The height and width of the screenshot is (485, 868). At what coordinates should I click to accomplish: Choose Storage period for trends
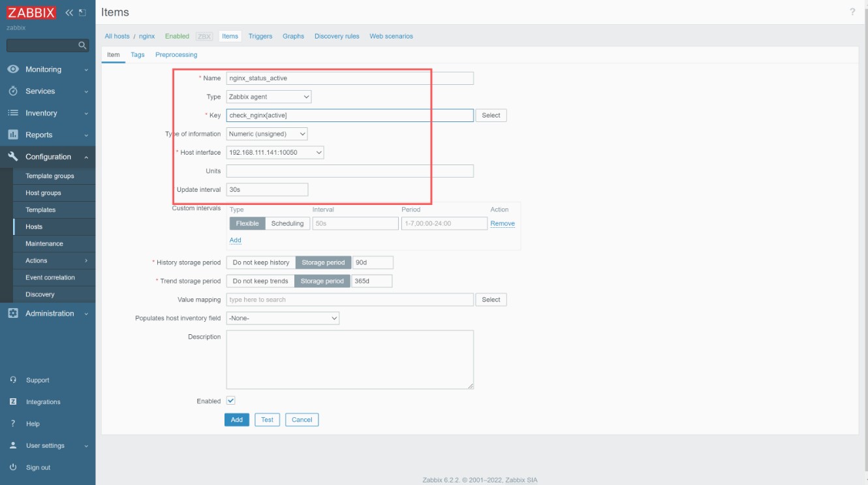pyautogui.click(x=322, y=281)
